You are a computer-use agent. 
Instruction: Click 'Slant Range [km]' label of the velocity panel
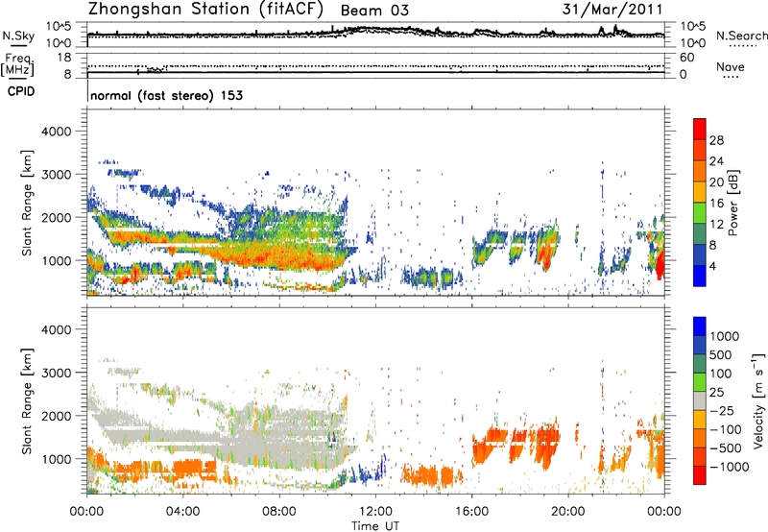[x=27, y=401]
